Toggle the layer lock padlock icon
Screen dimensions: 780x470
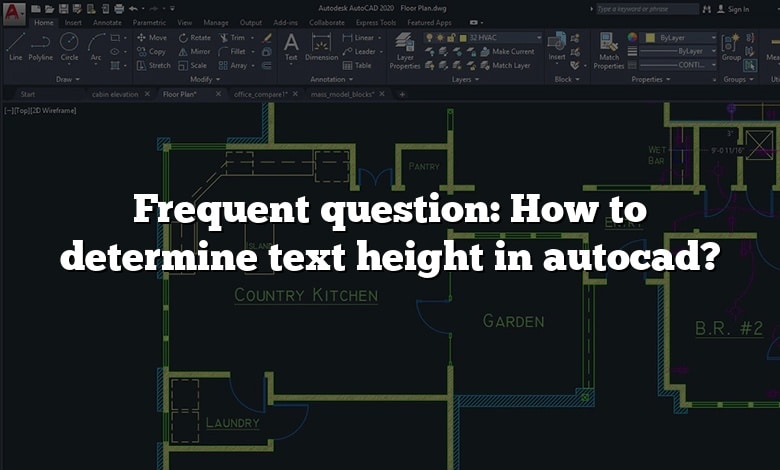tap(454, 37)
